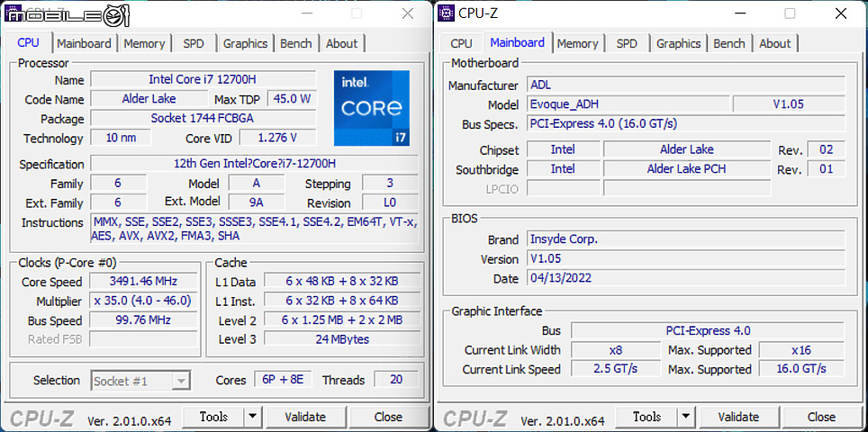Minimize the right CPU-Z window
The width and height of the screenshot is (868, 432).
739,13
